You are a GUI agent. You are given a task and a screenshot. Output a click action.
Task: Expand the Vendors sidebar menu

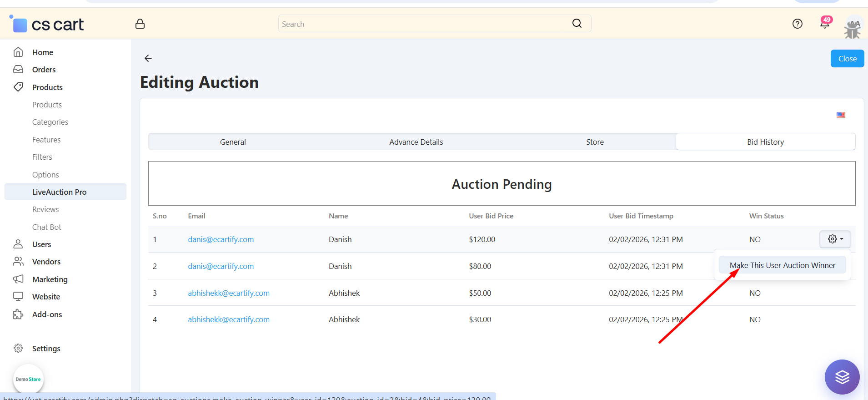coord(46,262)
